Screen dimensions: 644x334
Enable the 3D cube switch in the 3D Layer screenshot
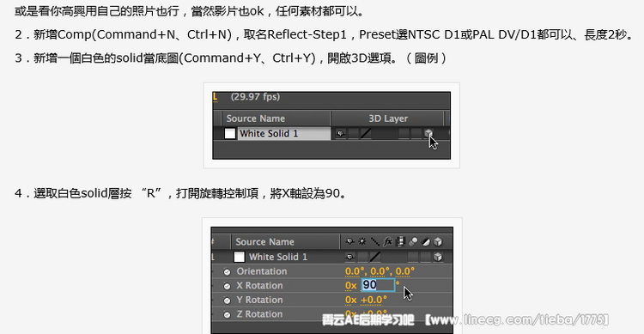pos(428,133)
